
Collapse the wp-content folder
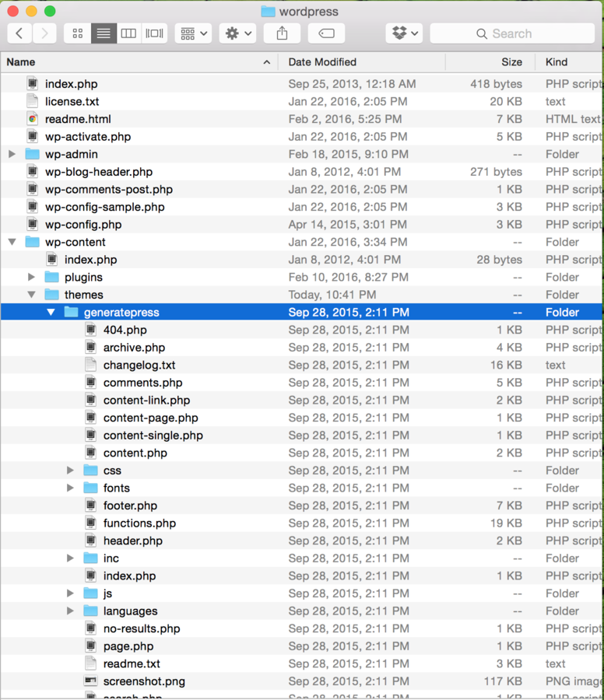[12, 242]
